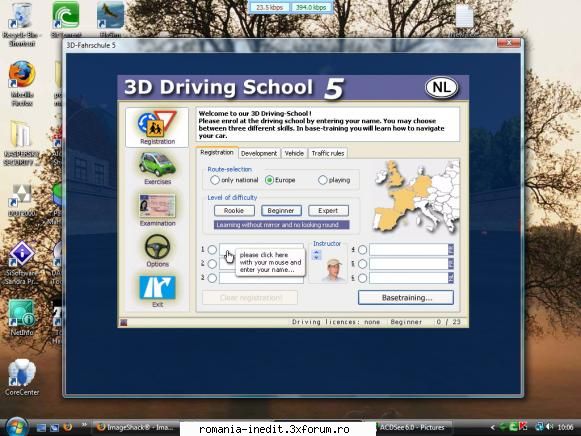Click the Basetraining... button
Viewport: 581px width, 436px height.
406,297
